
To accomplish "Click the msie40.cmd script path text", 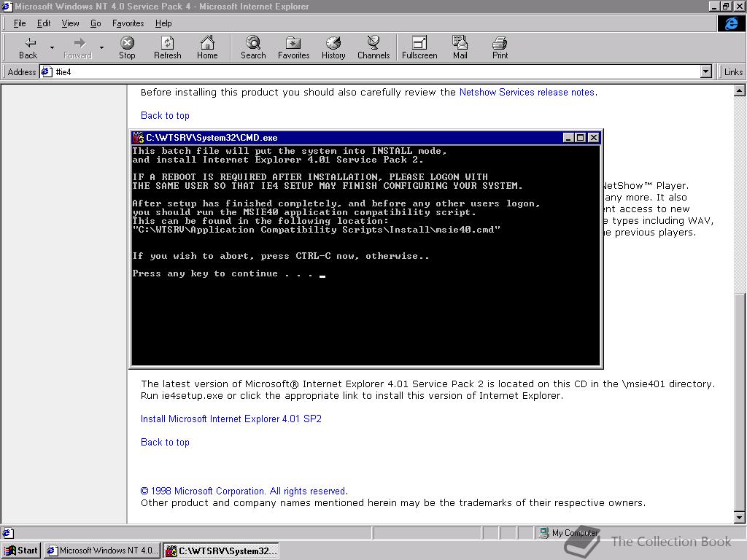I will [x=317, y=230].
